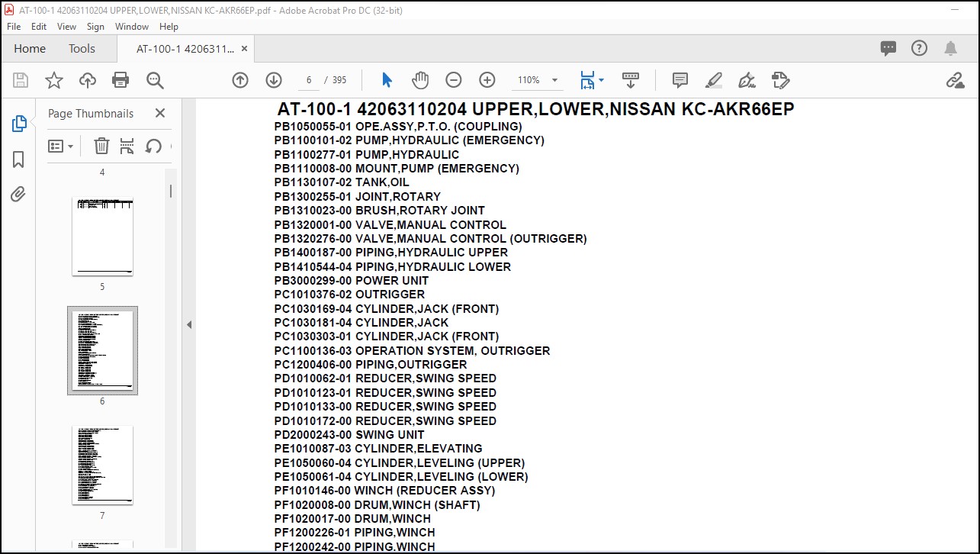
Task: Switch to the Home tab
Action: (30, 48)
